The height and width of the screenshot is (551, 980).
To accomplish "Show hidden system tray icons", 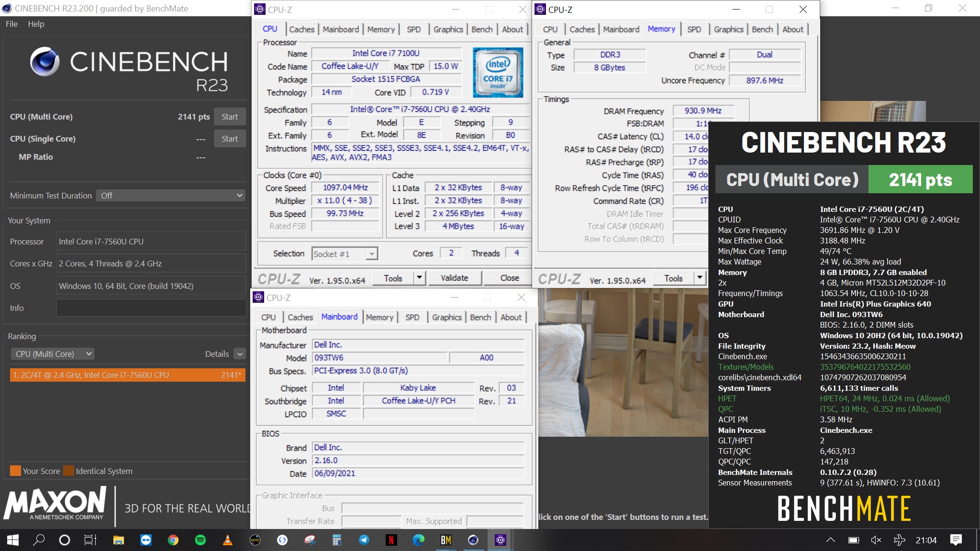I will coord(831,540).
